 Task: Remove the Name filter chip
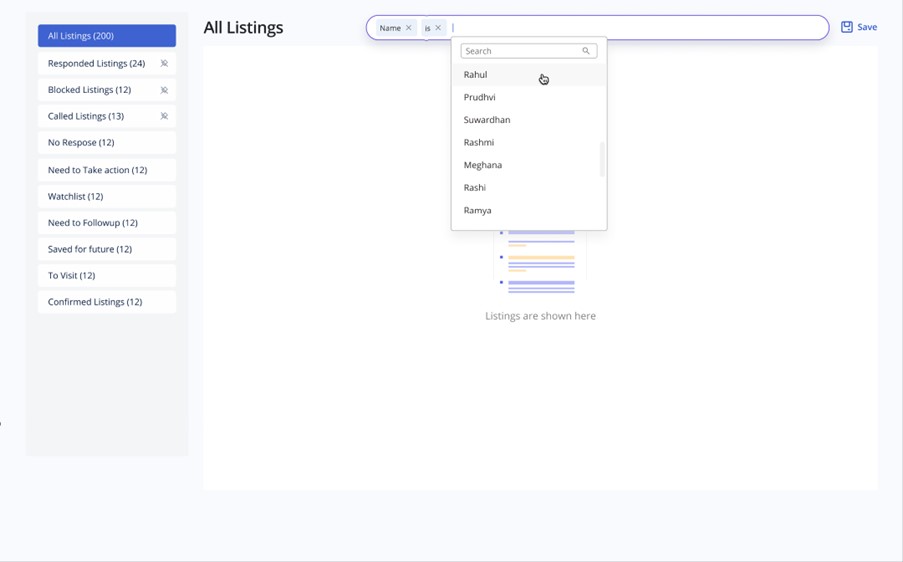click(409, 28)
